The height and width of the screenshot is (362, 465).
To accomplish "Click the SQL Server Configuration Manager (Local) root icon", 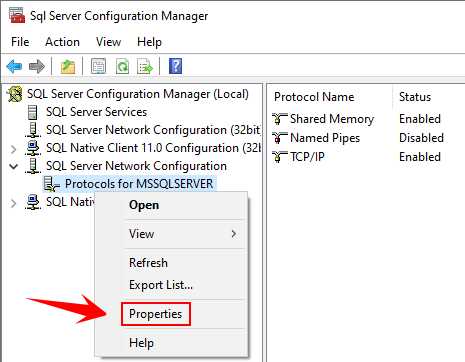I will click(x=15, y=94).
